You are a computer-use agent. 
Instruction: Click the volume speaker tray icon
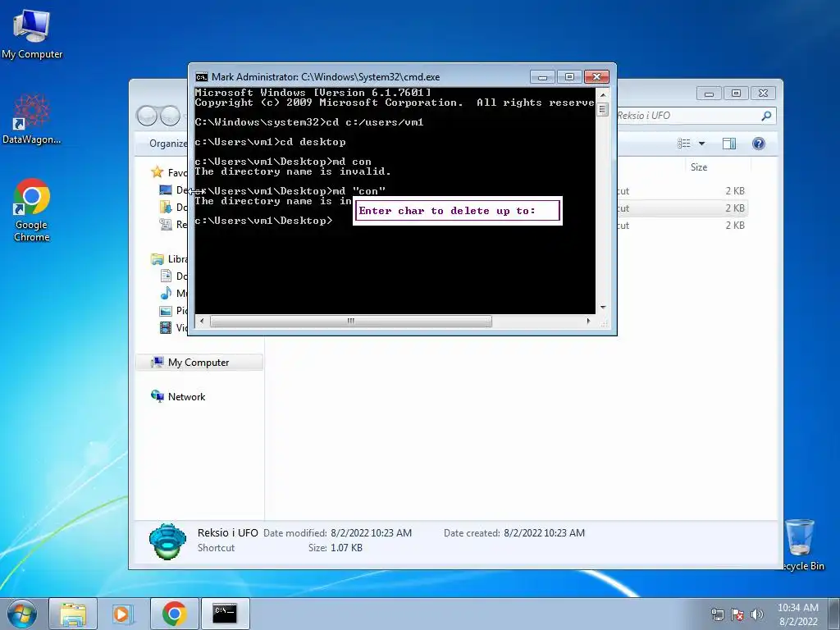point(757,614)
